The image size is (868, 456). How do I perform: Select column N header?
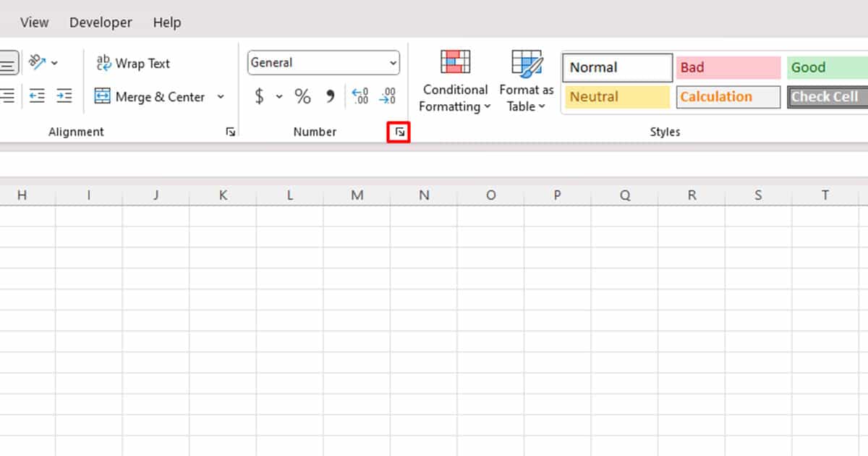pyautogui.click(x=424, y=195)
